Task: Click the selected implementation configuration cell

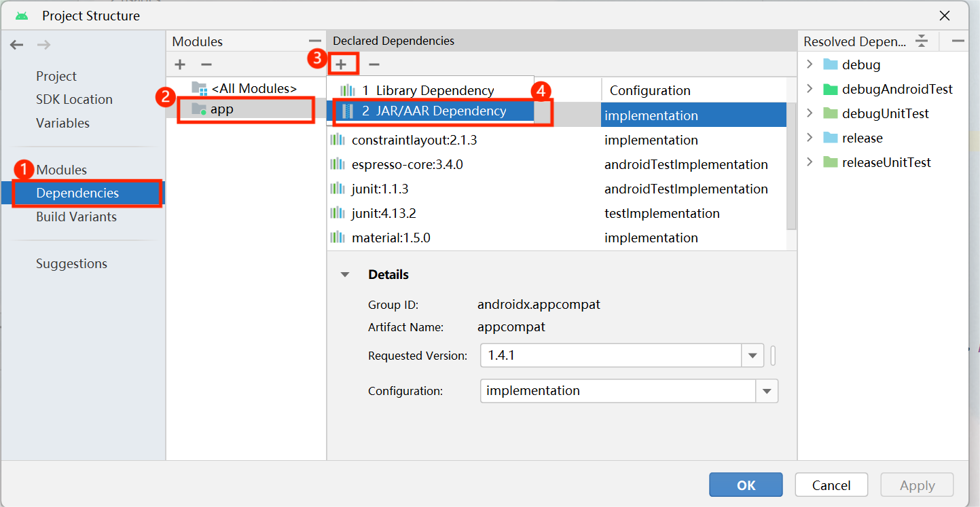Action: point(694,115)
